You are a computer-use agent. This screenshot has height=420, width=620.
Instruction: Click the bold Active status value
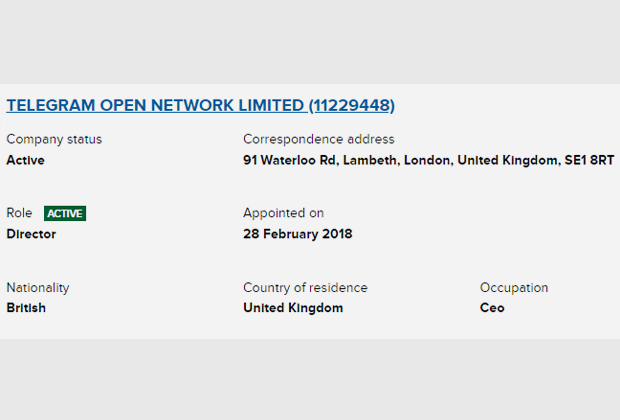(25, 160)
